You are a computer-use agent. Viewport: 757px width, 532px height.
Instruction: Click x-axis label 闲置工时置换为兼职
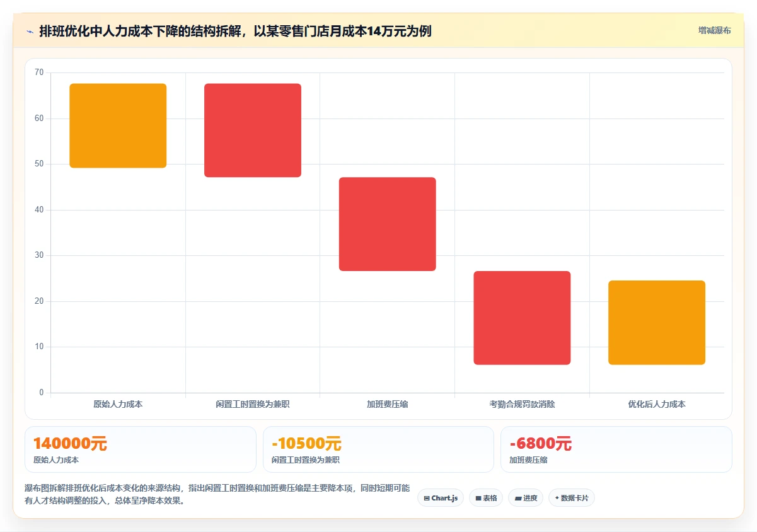click(253, 404)
